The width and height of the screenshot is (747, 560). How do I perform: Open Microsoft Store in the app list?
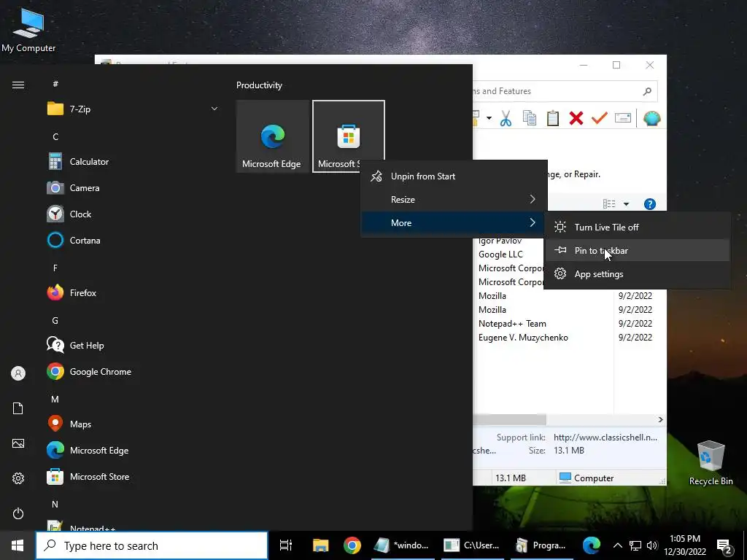coord(99,477)
